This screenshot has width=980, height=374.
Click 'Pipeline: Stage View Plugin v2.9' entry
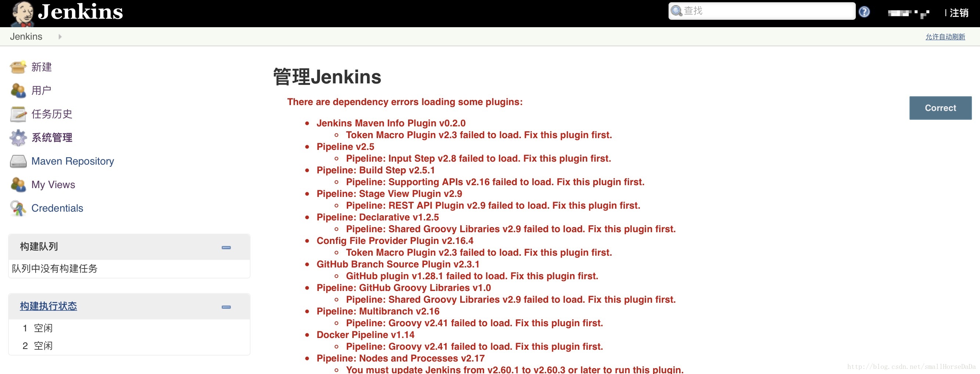[x=389, y=194]
